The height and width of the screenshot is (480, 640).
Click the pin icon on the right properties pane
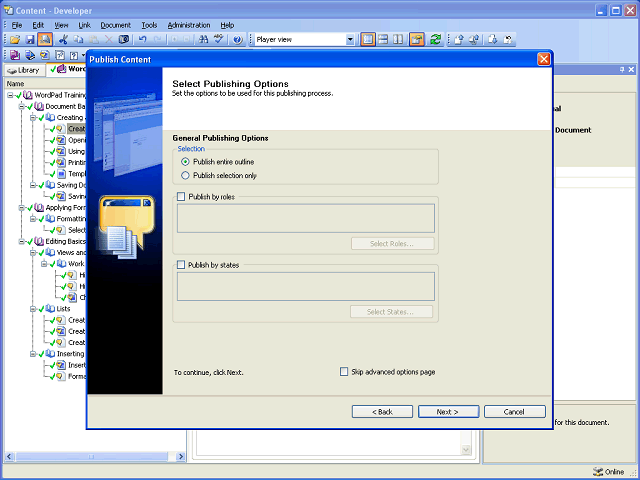pyautogui.click(x=622, y=70)
